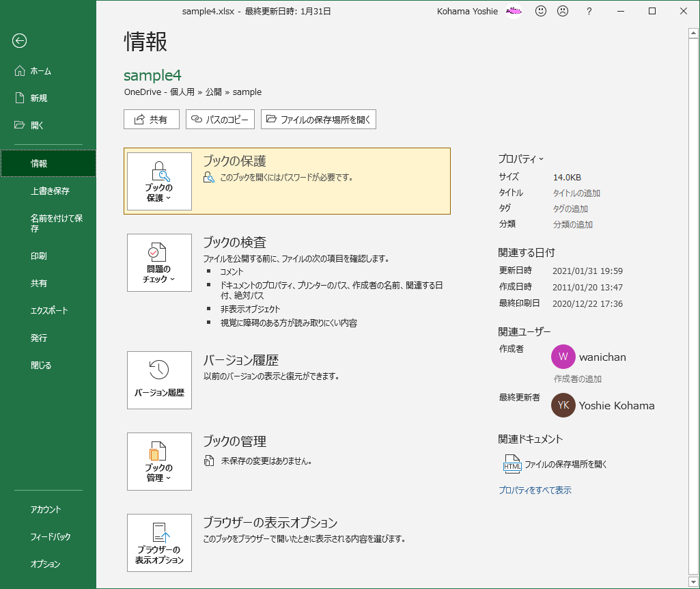Open the エクスポート section
This screenshot has height=589, width=700.
[x=48, y=310]
